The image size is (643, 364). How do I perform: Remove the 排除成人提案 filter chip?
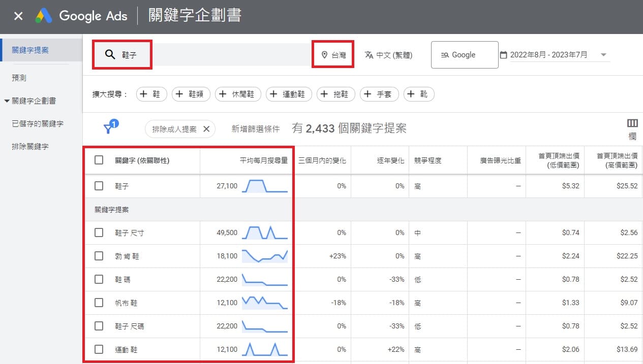click(206, 129)
